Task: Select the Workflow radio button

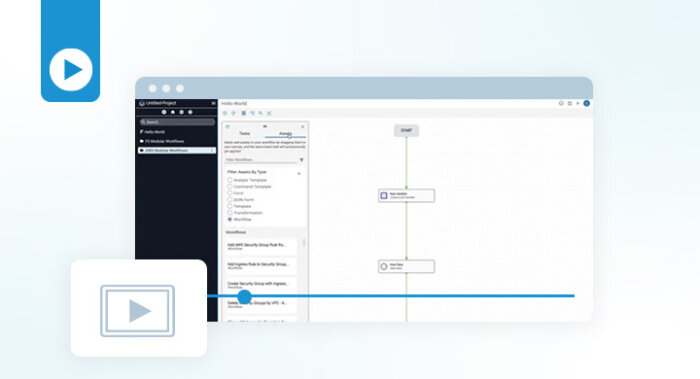Action: point(230,219)
